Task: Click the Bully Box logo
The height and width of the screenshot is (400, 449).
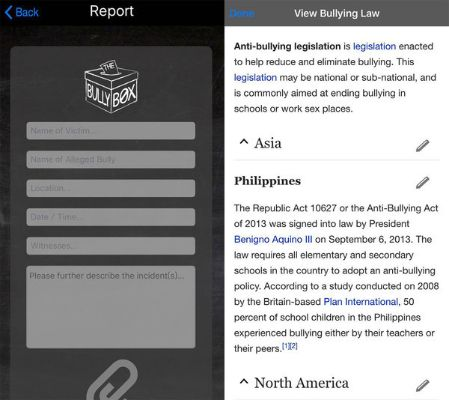Action: coord(111,86)
